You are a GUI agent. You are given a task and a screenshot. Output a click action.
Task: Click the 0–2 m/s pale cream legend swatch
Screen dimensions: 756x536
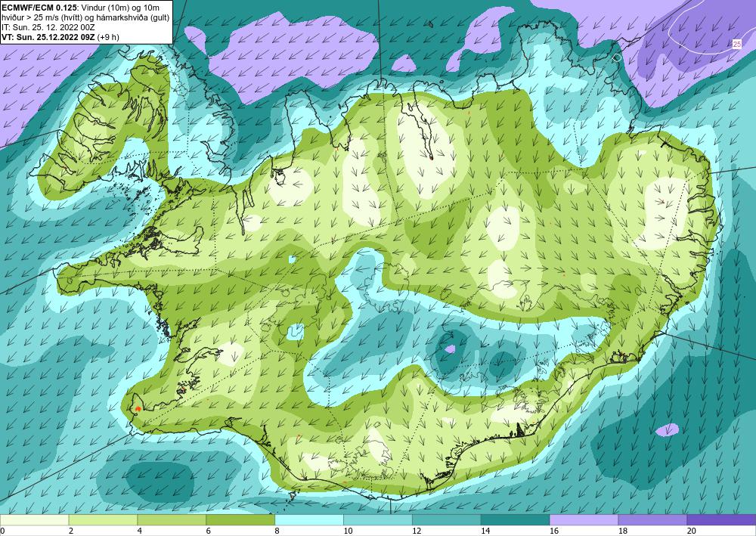[34, 520]
